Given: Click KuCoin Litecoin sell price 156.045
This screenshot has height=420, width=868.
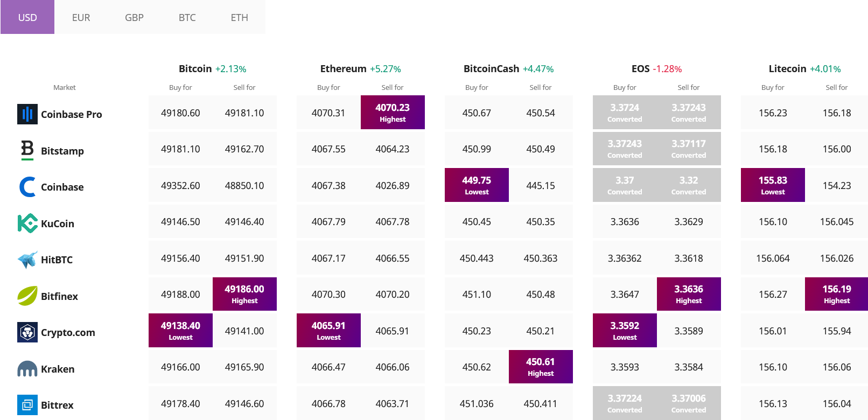Looking at the screenshot, I should [x=837, y=221].
